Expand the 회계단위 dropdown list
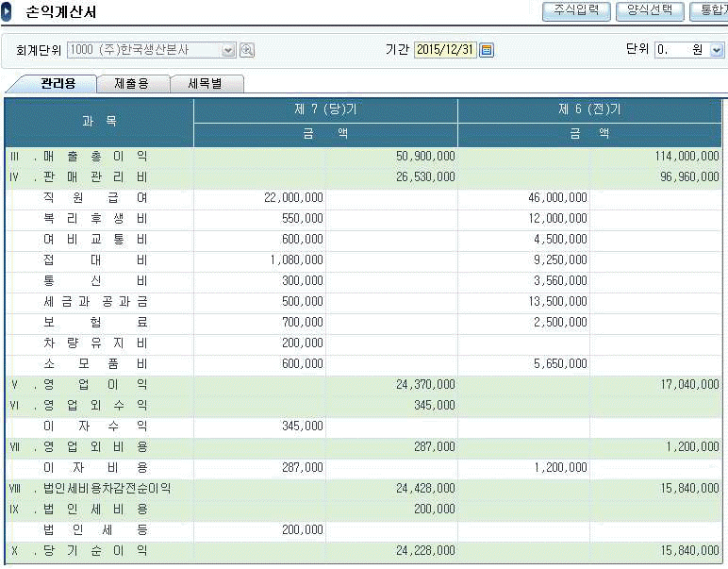728x569 pixels. pyautogui.click(x=228, y=51)
